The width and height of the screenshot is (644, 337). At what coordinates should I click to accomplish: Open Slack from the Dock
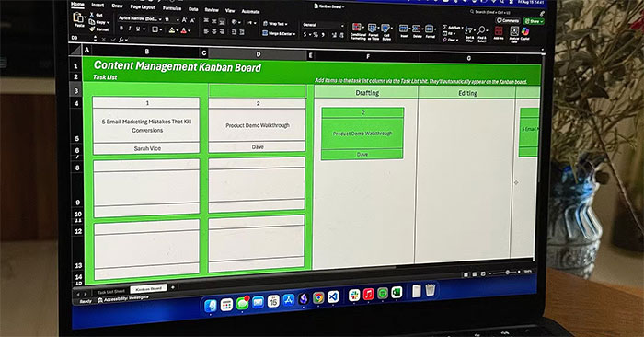(354, 295)
